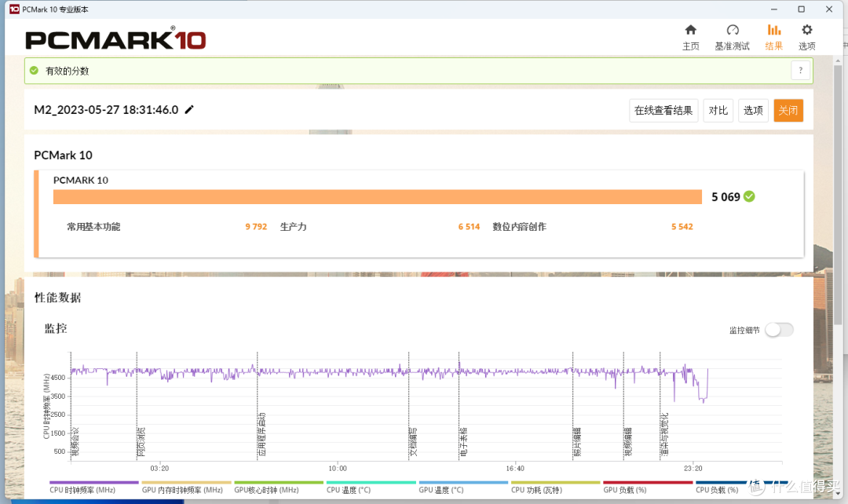Click the question mark help button
The image size is (848, 504).
coord(801,71)
